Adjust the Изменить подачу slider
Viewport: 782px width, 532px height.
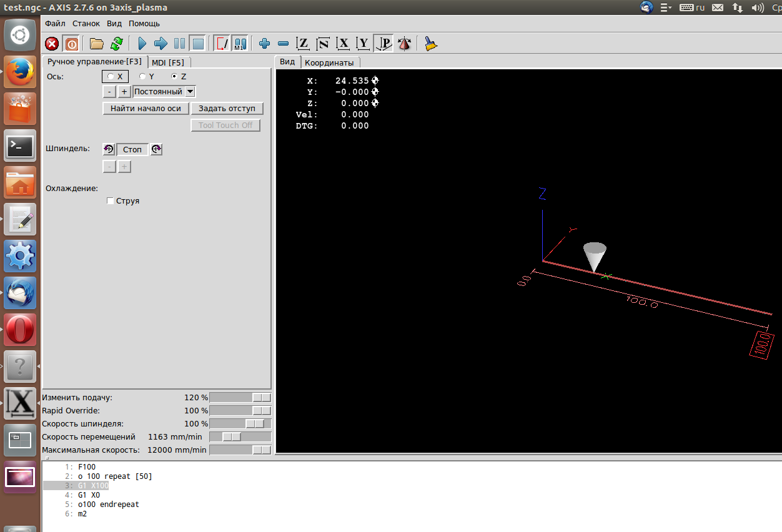coord(240,398)
